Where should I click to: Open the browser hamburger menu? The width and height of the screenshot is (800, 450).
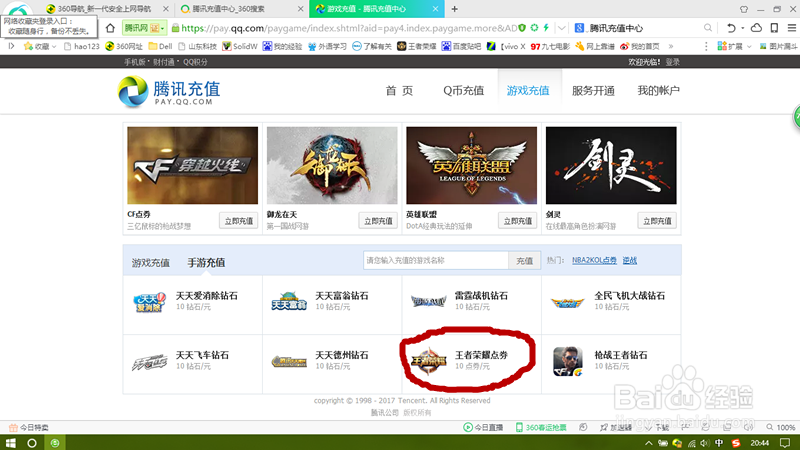pos(792,28)
